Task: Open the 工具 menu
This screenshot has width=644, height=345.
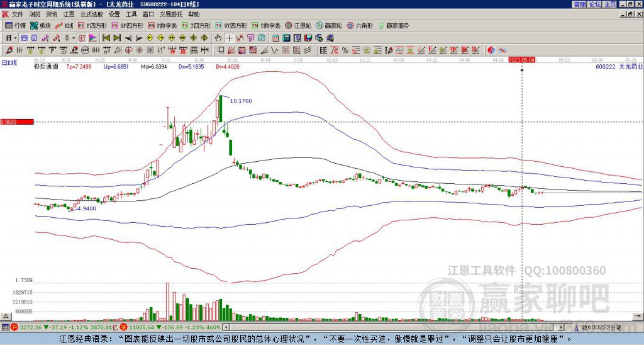Action: pyautogui.click(x=131, y=14)
